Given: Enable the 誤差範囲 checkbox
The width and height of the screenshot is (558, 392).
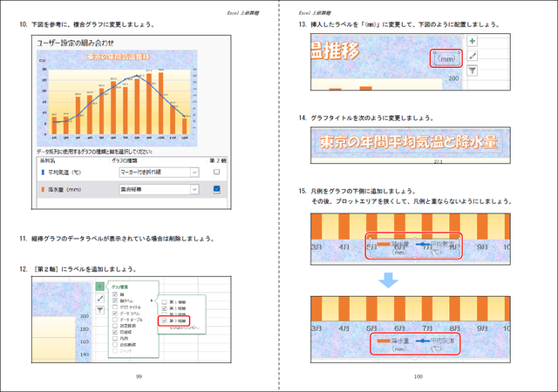Looking at the screenshot, I should point(115,326).
